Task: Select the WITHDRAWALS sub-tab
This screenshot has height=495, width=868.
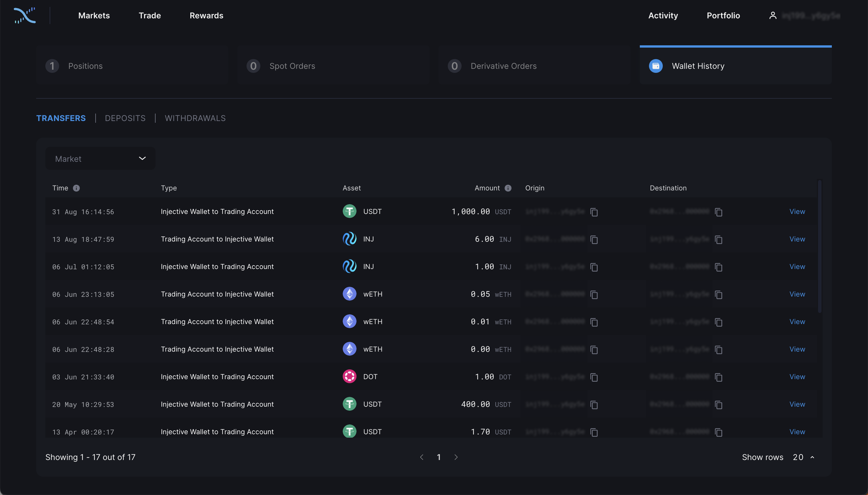Action: 195,118
